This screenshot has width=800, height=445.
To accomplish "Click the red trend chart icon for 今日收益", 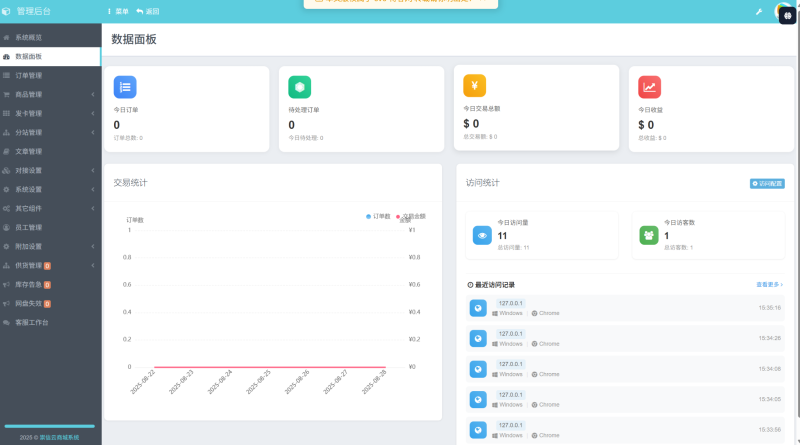I will [650, 87].
